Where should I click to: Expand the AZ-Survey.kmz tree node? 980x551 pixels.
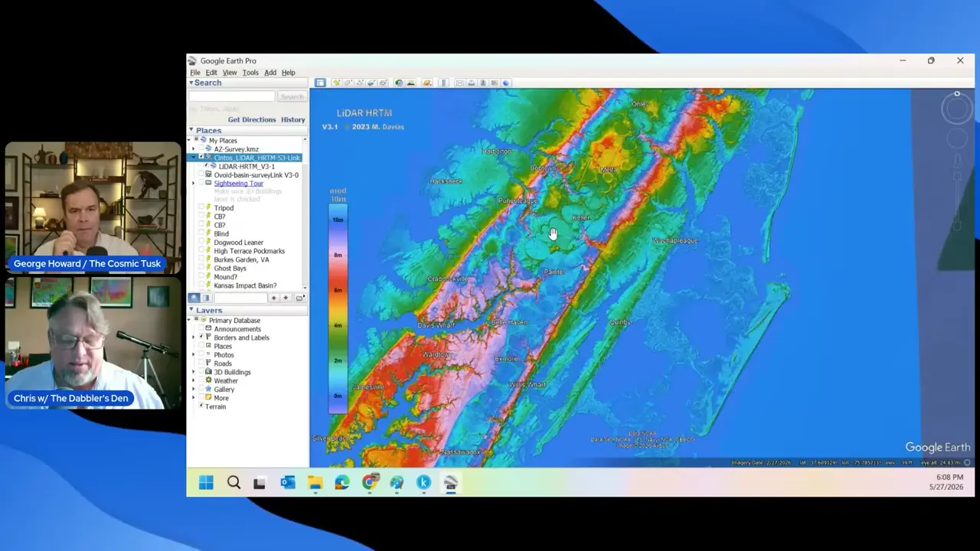194,149
